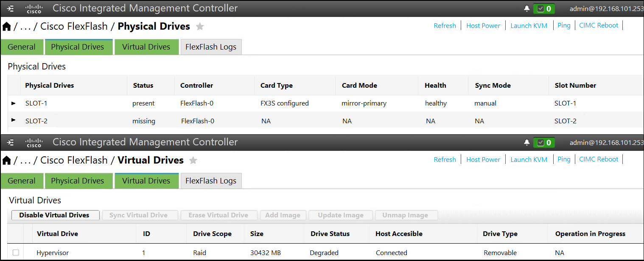Click green fault count badge in Virtual Drives header

(x=544, y=142)
